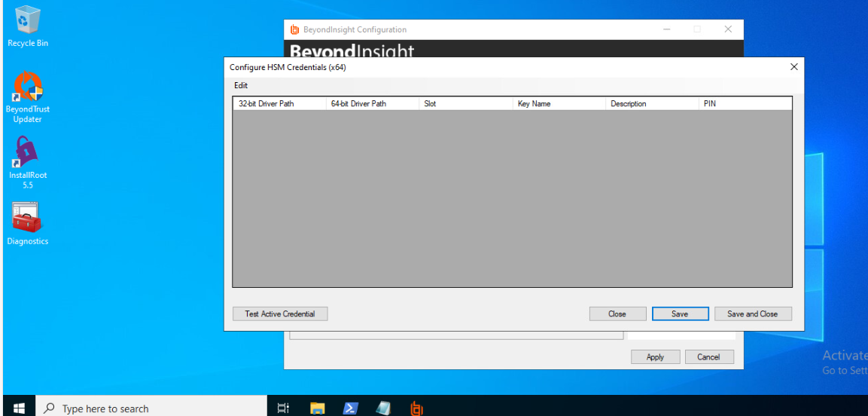Click the 32-bit Driver Path column header
The image size is (868, 416).
tap(279, 103)
